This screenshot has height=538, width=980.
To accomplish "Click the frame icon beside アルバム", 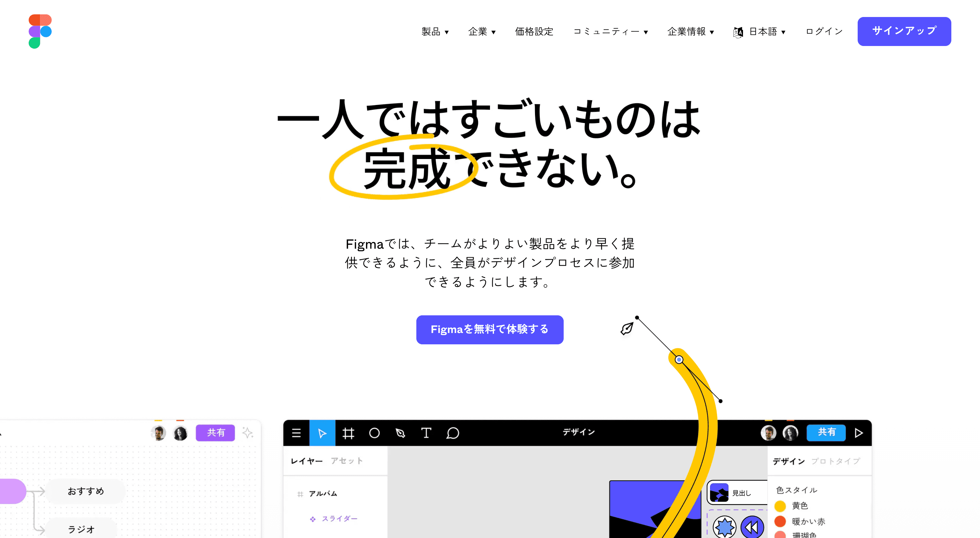I will click(300, 494).
